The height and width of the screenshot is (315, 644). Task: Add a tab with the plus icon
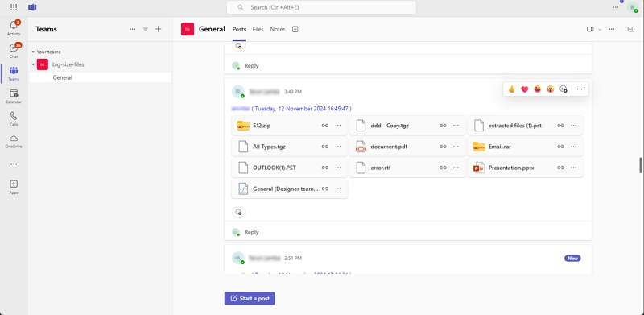coord(295,29)
